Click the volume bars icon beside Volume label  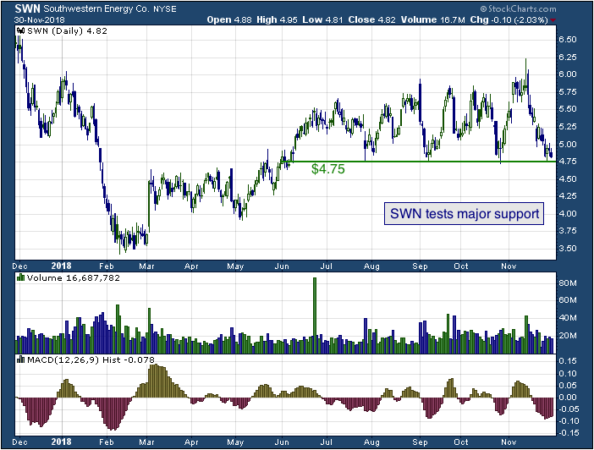[21, 278]
